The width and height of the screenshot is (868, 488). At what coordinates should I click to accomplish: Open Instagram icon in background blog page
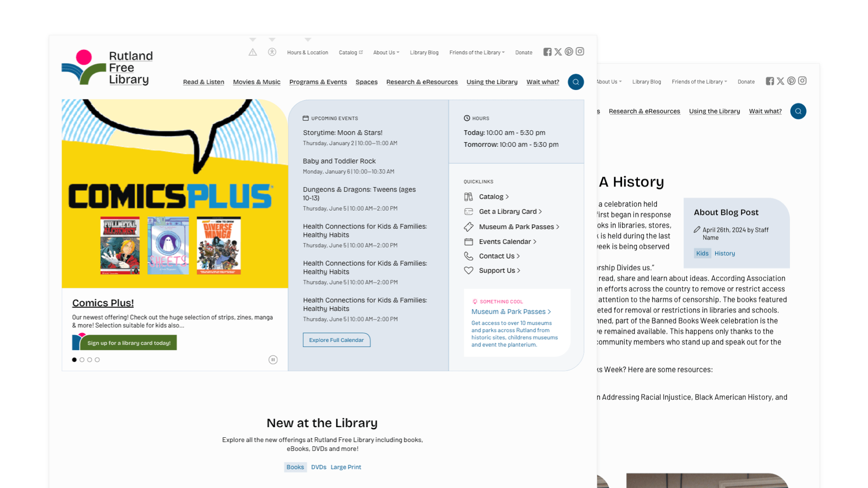pyautogui.click(x=802, y=81)
